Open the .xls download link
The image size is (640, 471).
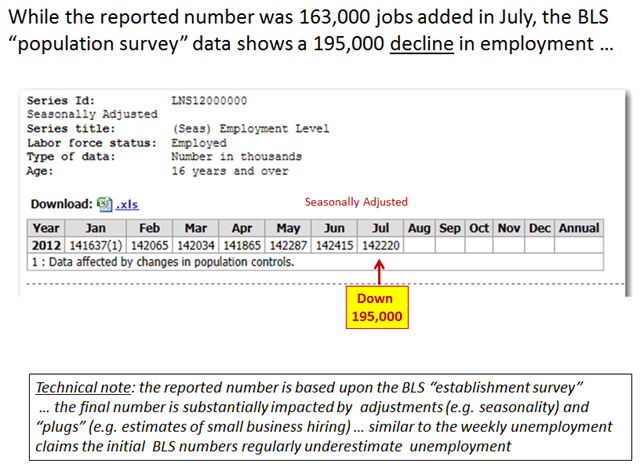pyautogui.click(x=127, y=204)
